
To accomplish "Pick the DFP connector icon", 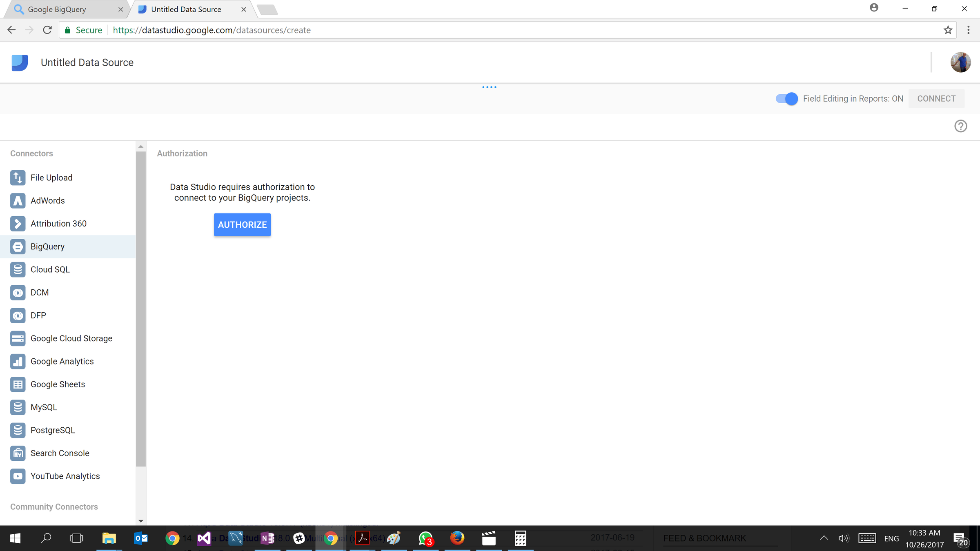I will [x=18, y=315].
